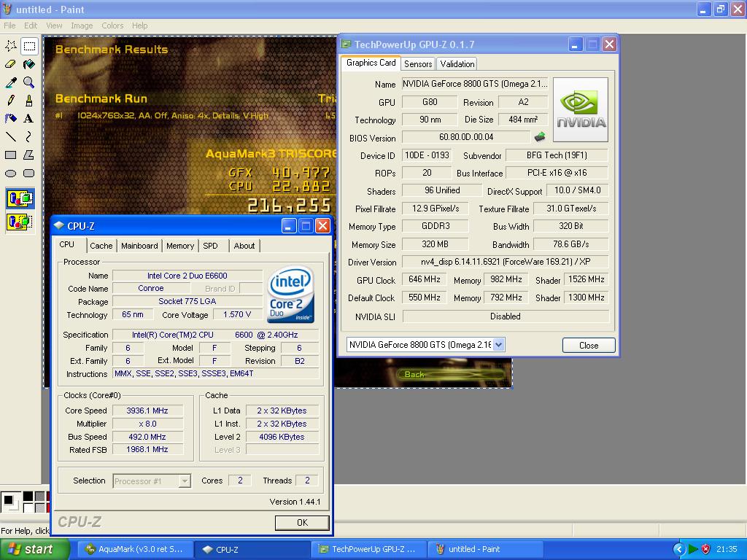
Task: Open the Paint File menu
Action: pyautogui.click(x=9, y=26)
